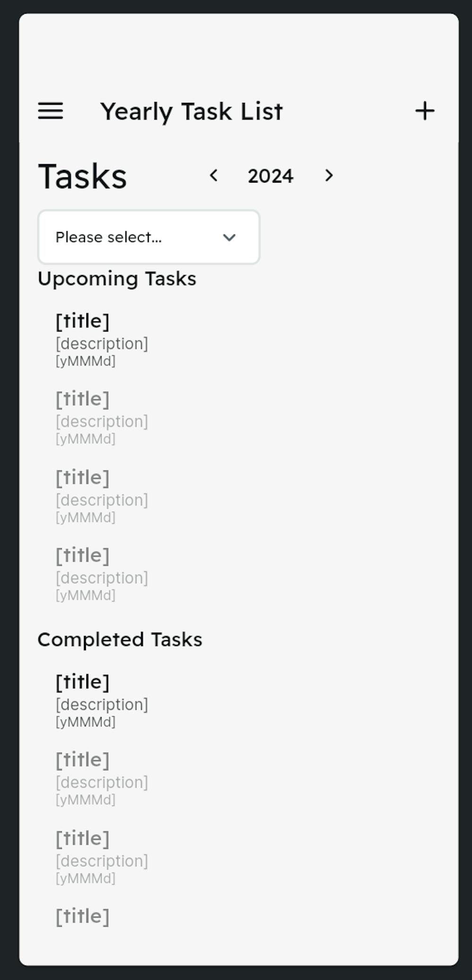This screenshot has height=980, width=472.
Task: Click the "Yearly Task List" header title
Action: pos(191,111)
